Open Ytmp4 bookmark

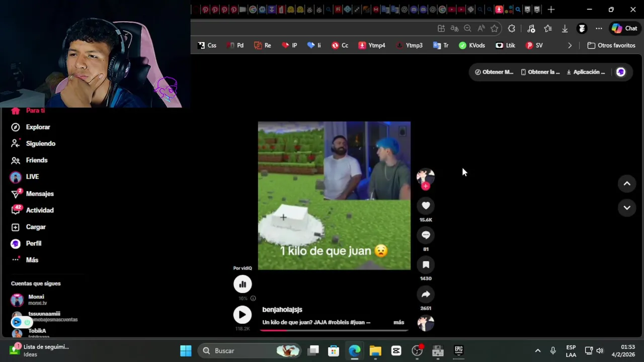[372, 45]
